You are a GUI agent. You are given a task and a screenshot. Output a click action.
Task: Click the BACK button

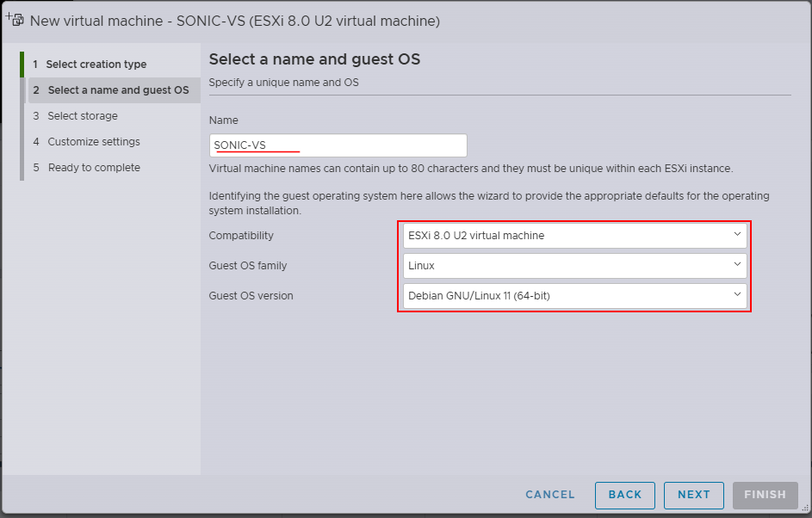click(625, 496)
